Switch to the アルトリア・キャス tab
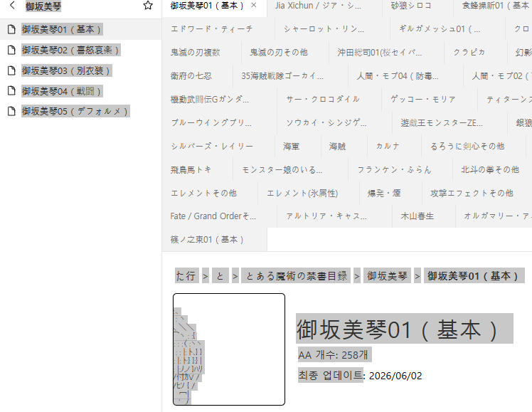532x412 pixels. tap(334, 216)
